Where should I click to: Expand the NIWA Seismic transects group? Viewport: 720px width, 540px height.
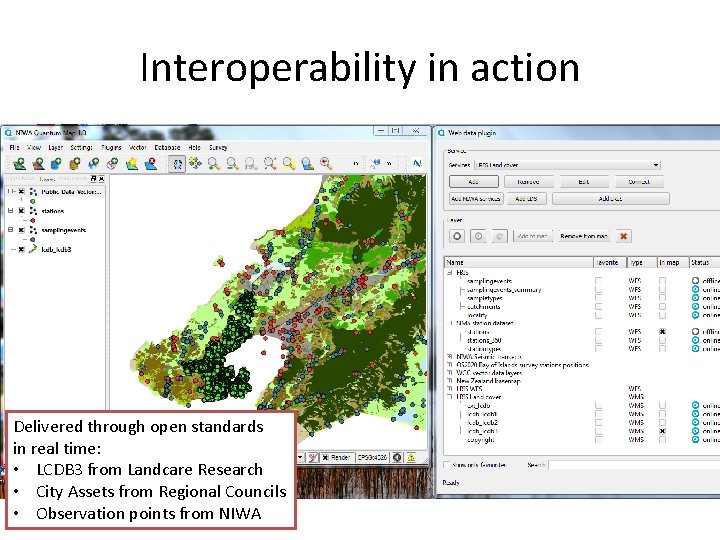click(x=450, y=356)
